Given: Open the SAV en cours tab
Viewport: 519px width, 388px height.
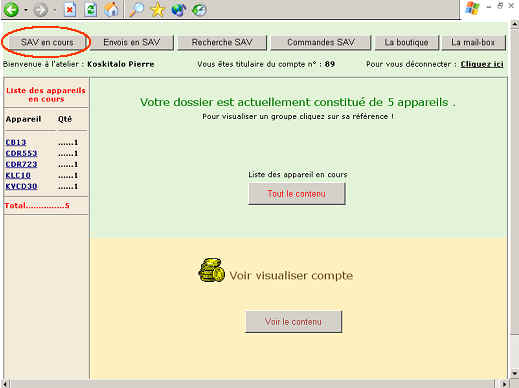Looking at the screenshot, I should pos(47,42).
